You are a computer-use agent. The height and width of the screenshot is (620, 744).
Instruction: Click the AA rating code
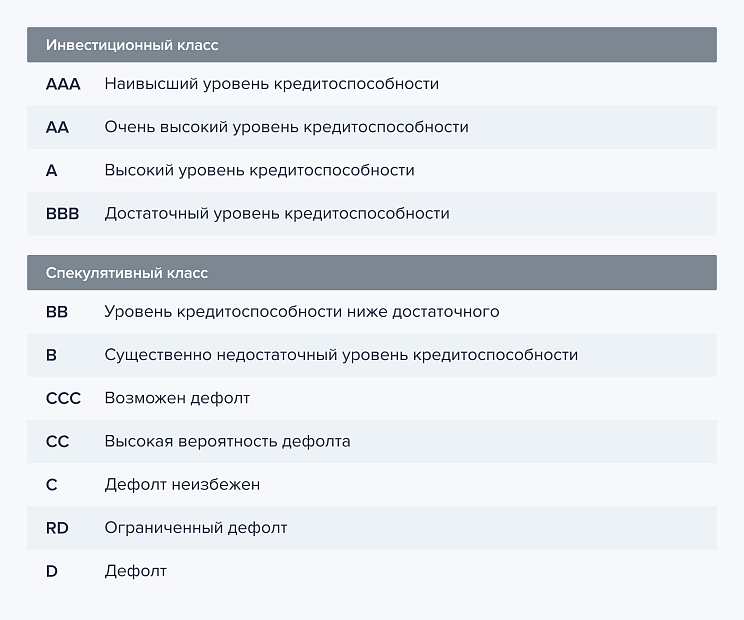pos(57,127)
